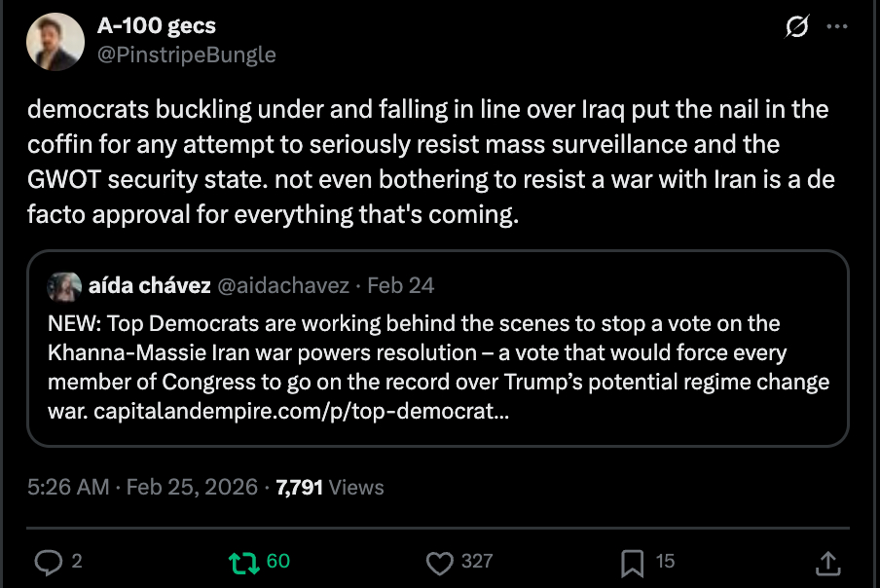
Task: Like the post with heart icon
Action: point(441,562)
